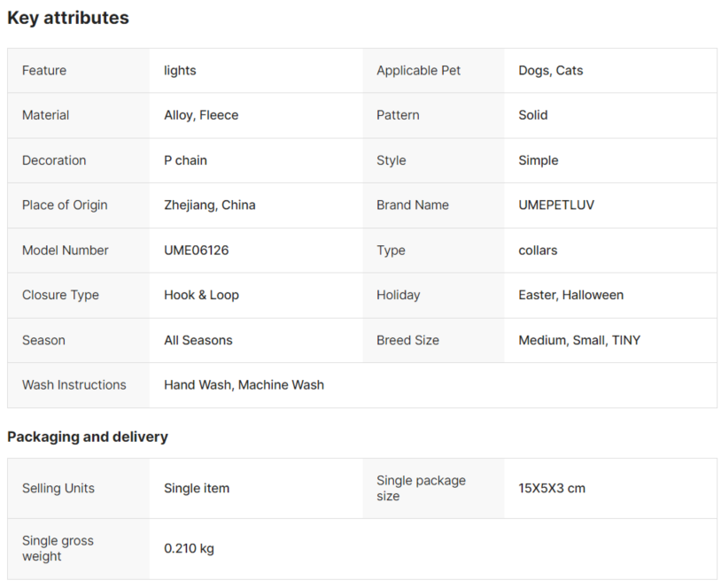
Task: Click the package size 15X5X3 cm
Action: point(552,488)
